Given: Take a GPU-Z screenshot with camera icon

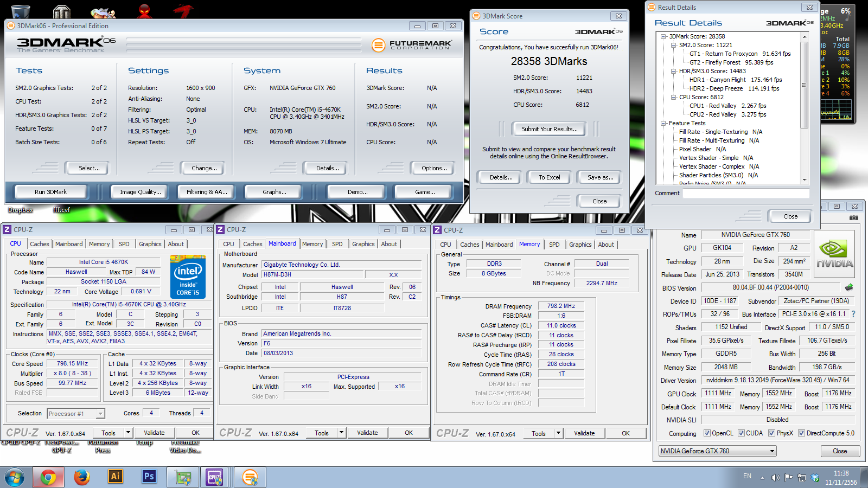Looking at the screenshot, I should click(x=854, y=217).
